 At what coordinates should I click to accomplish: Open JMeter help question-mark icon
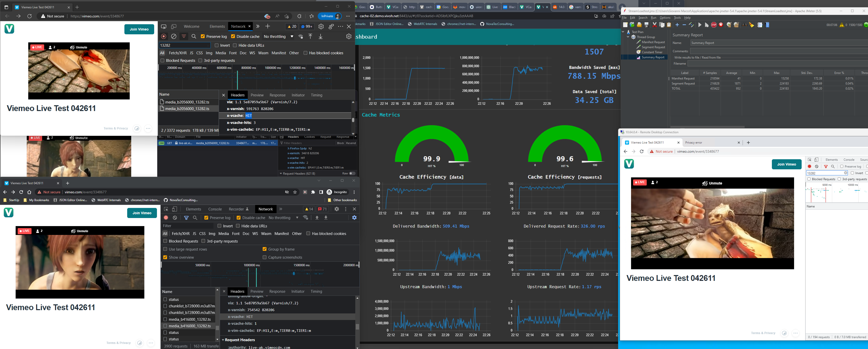pos(767,25)
